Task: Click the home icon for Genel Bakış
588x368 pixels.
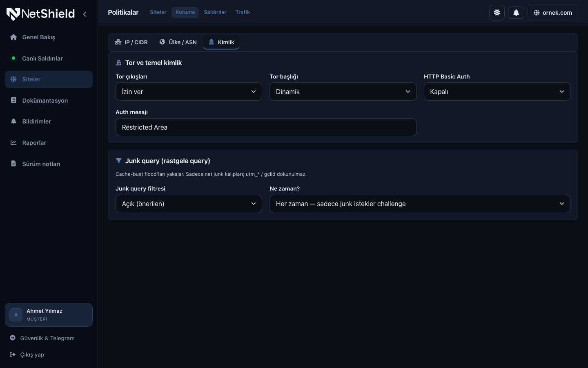Action: click(x=13, y=37)
